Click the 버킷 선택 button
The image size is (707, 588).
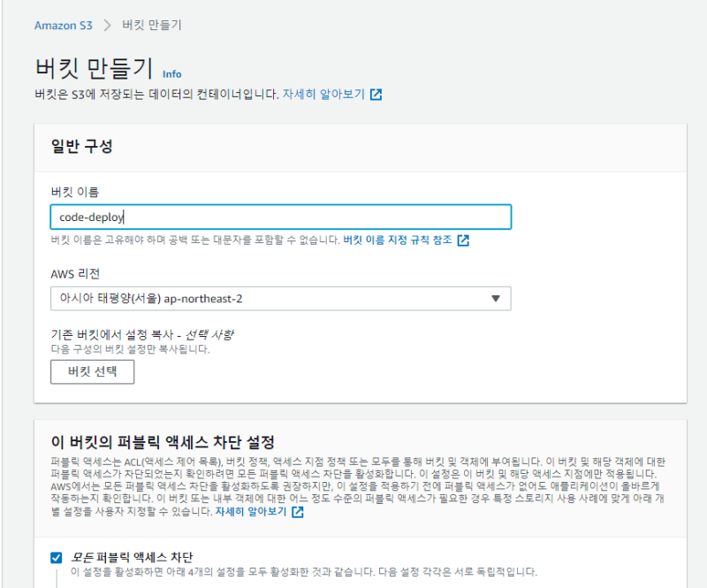click(x=93, y=372)
